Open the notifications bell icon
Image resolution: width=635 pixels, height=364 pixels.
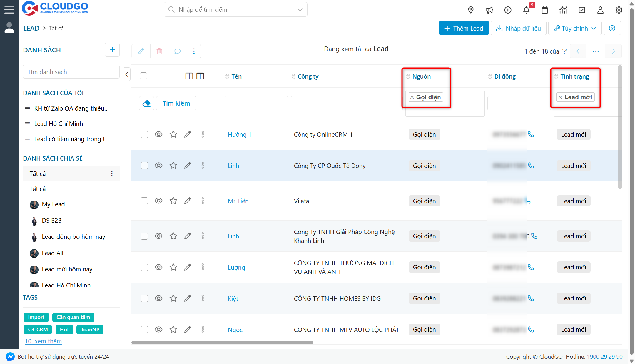coord(526,10)
